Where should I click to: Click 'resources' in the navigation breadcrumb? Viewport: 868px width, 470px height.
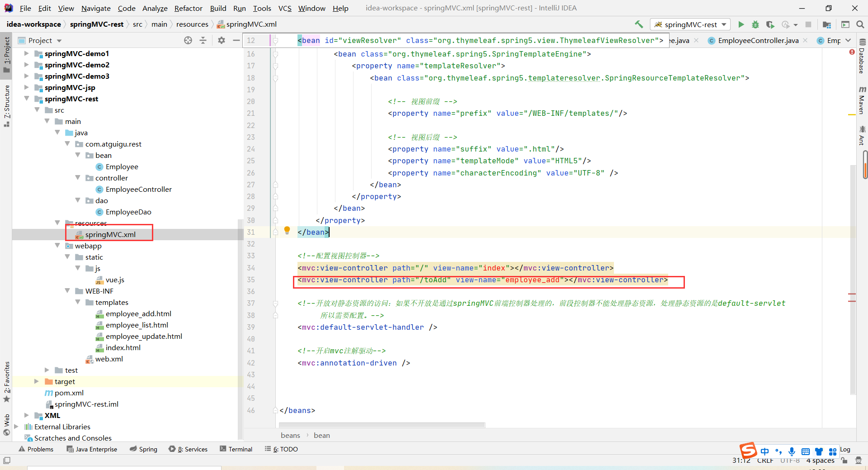192,24
